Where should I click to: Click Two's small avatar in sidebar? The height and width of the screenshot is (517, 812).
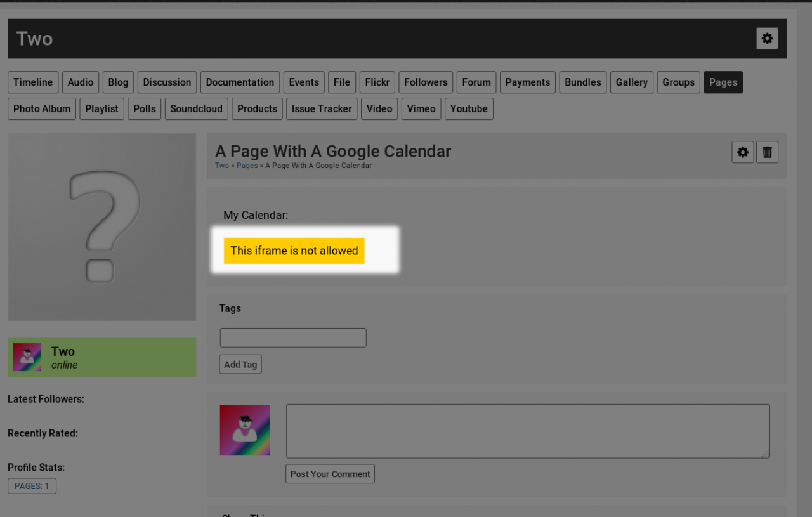pyautogui.click(x=27, y=357)
